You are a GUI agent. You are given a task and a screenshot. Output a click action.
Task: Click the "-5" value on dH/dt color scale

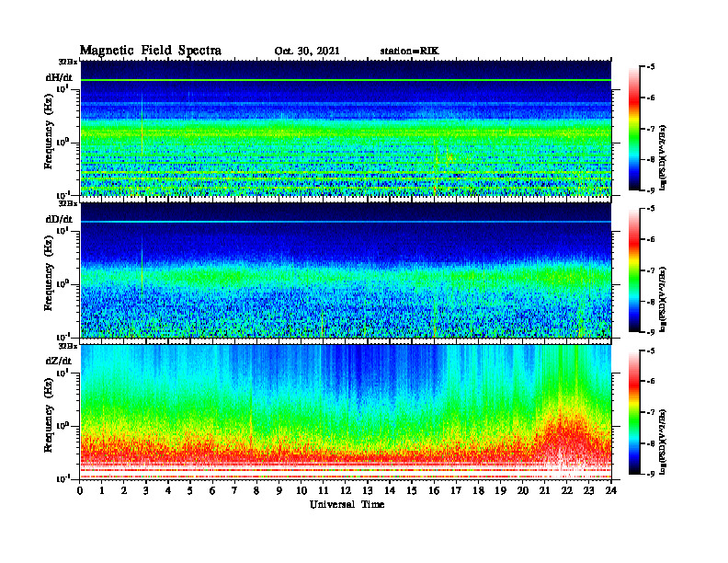(x=651, y=67)
